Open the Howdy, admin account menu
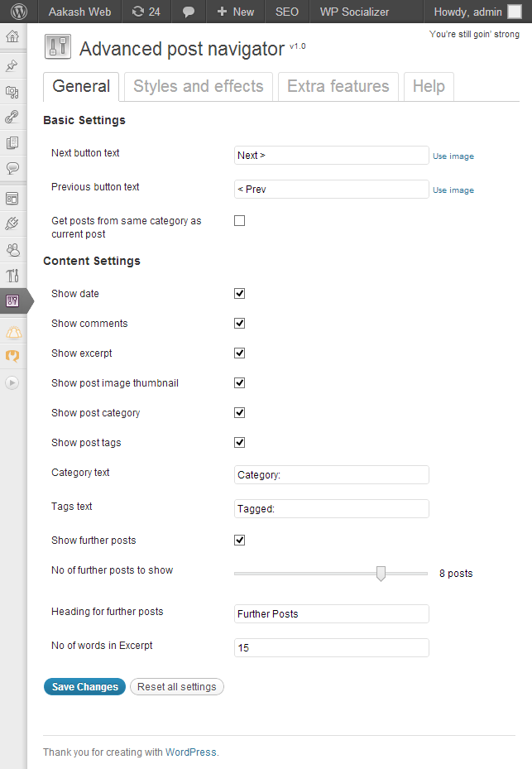This screenshot has width=532, height=769. click(477, 12)
